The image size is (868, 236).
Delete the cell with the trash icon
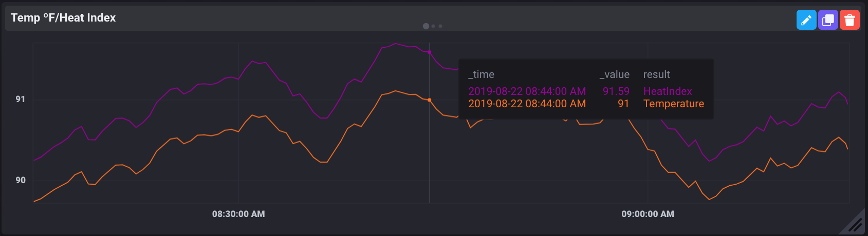click(x=849, y=20)
